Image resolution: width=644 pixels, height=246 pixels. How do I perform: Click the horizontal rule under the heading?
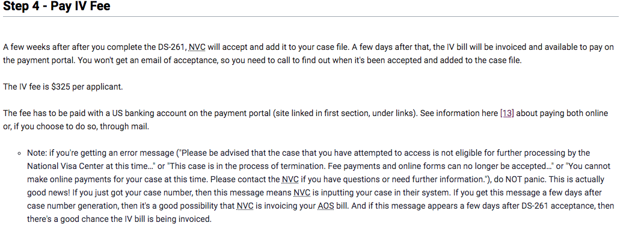pos(310,17)
